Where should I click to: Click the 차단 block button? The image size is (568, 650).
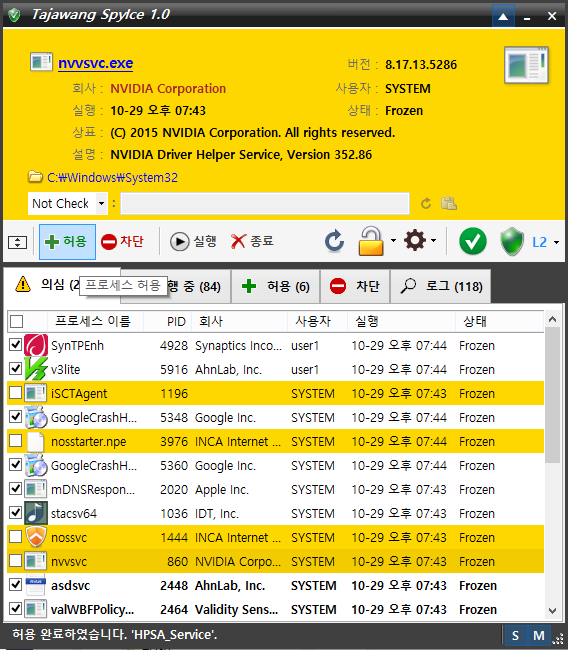point(122,242)
